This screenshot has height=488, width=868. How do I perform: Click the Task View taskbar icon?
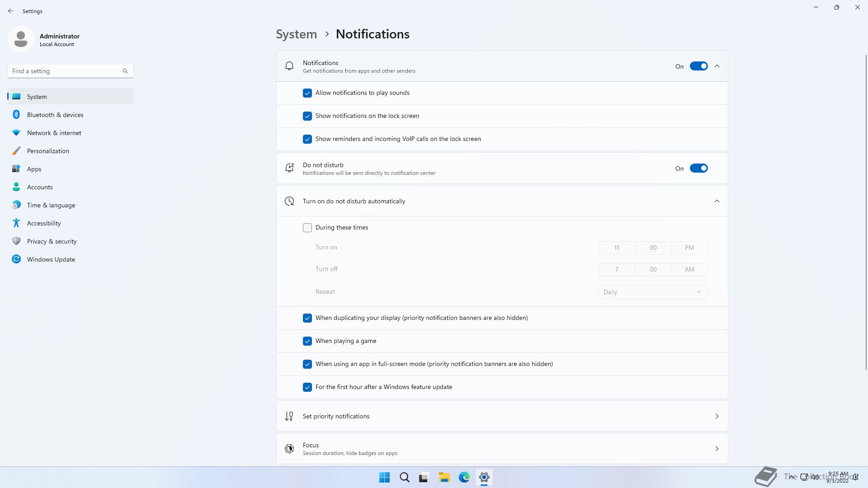click(x=424, y=477)
